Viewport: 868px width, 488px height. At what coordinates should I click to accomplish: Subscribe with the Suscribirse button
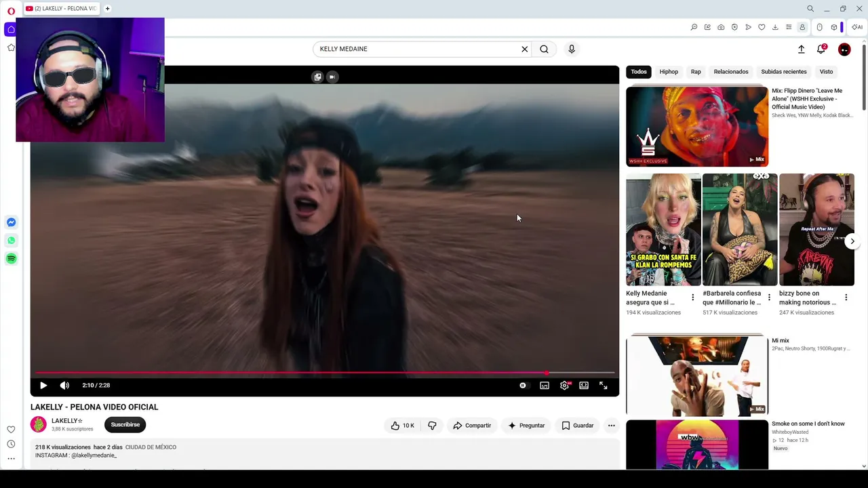point(125,424)
